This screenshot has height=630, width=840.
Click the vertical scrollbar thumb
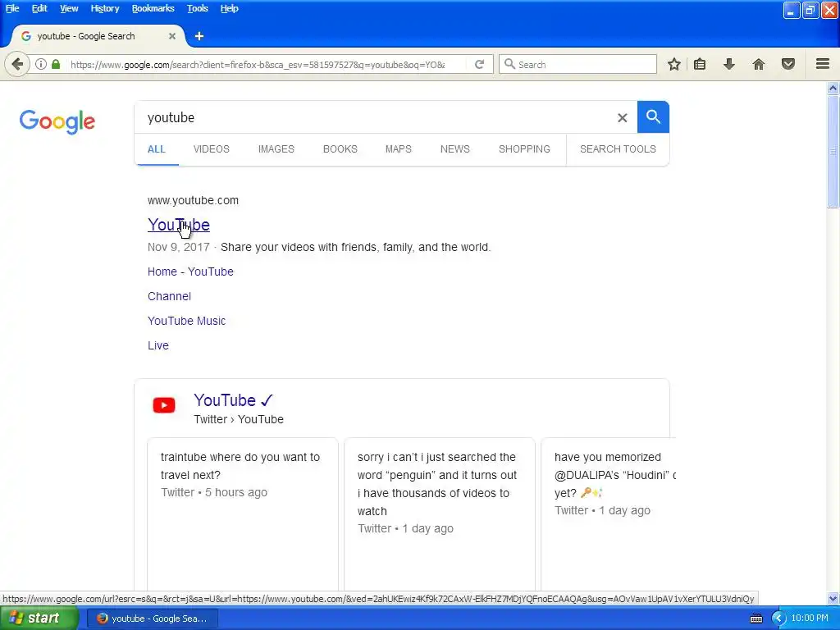(833, 152)
